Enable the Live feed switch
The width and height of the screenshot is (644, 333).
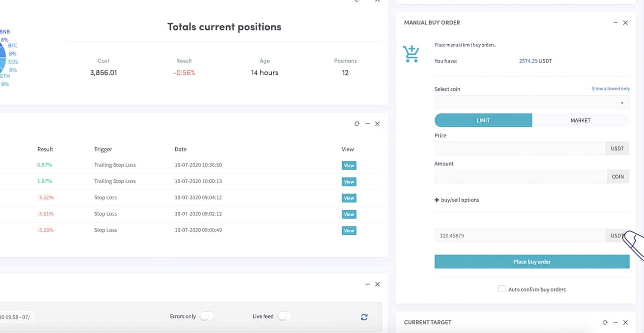click(x=284, y=316)
